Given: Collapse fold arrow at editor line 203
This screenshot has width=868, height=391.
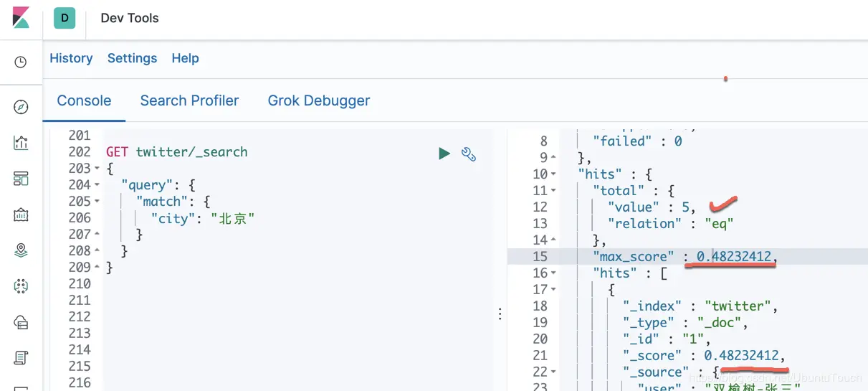Looking at the screenshot, I should click(x=97, y=169).
